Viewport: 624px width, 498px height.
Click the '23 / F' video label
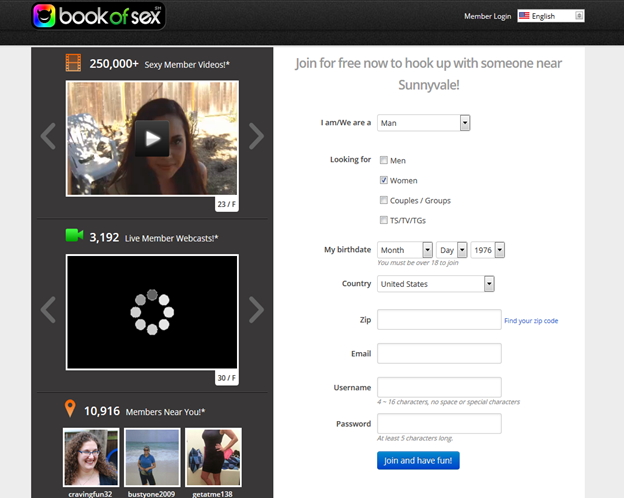pos(226,204)
